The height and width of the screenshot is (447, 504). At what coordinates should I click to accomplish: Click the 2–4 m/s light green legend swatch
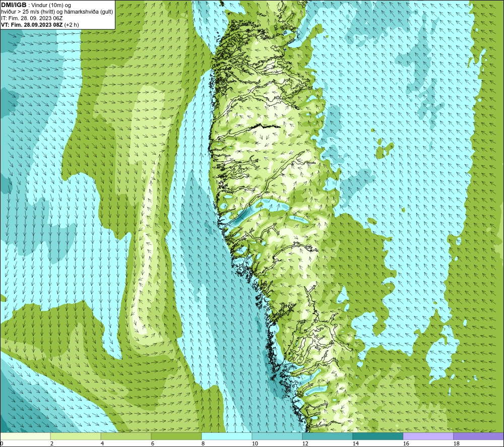click(76, 436)
